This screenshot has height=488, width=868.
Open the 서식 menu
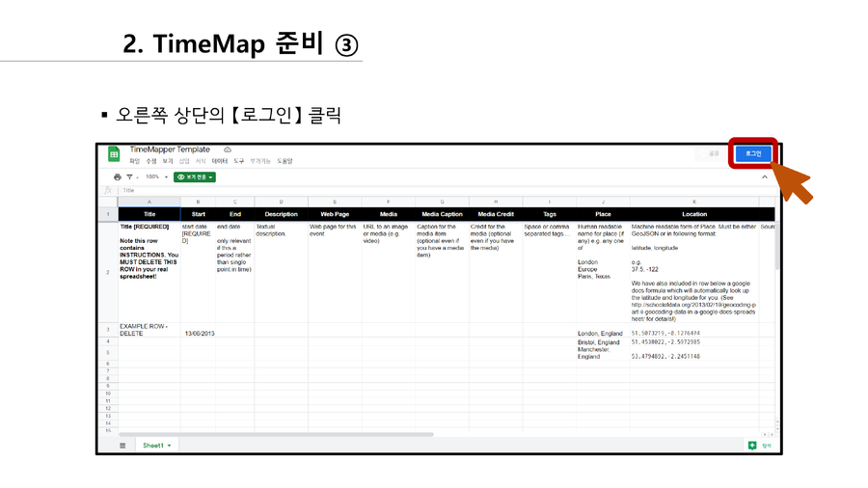[x=201, y=161]
